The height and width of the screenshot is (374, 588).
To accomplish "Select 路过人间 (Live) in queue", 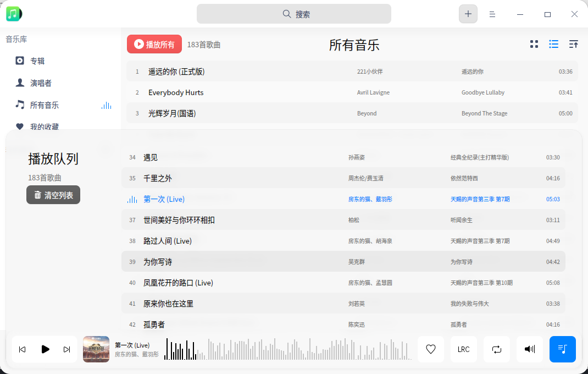I will [343, 241].
